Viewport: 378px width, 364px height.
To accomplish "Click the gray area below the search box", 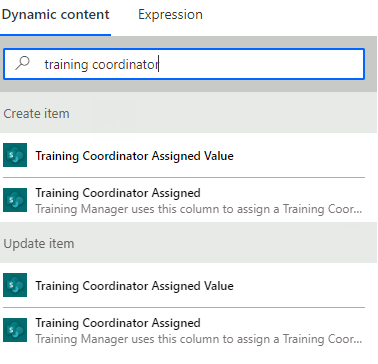I will (x=188, y=86).
